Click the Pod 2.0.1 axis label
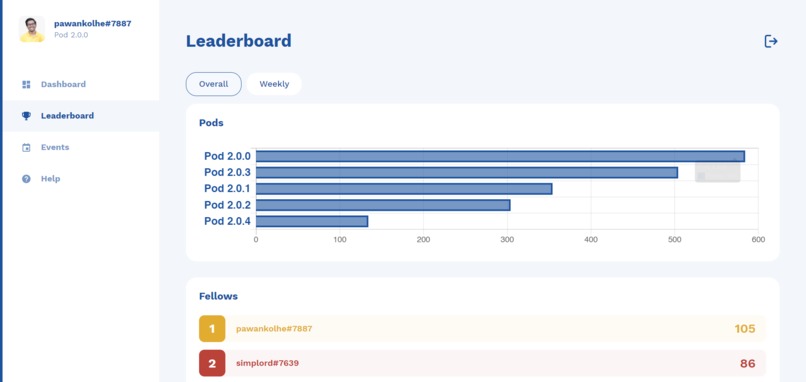The width and height of the screenshot is (806, 382). [227, 189]
